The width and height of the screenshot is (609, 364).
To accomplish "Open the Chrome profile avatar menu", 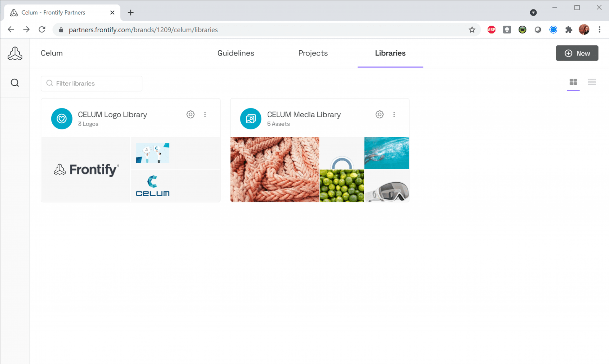I will click(x=584, y=29).
